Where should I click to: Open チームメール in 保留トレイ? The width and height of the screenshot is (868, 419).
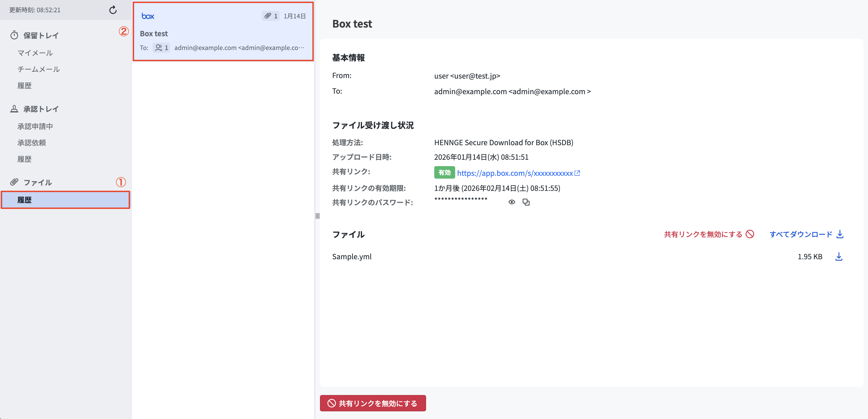click(39, 69)
